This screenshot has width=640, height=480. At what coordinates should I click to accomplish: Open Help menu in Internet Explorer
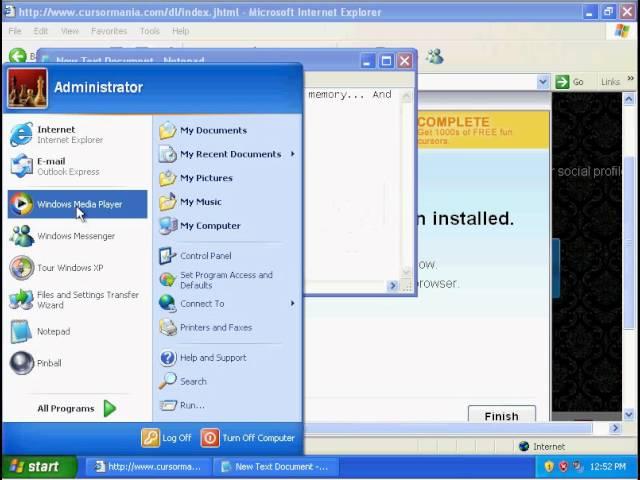(x=180, y=31)
